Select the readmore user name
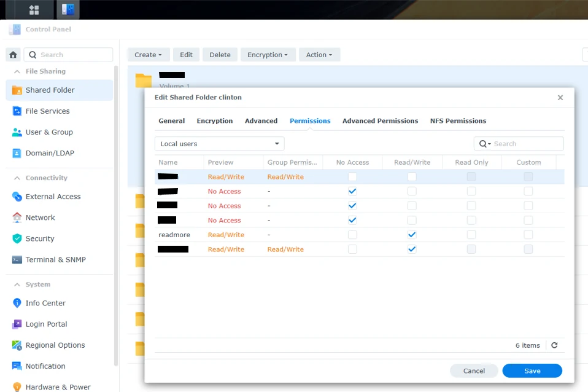Image resolution: width=588 pixels, height=392 pixels. (x=174, y=235)
